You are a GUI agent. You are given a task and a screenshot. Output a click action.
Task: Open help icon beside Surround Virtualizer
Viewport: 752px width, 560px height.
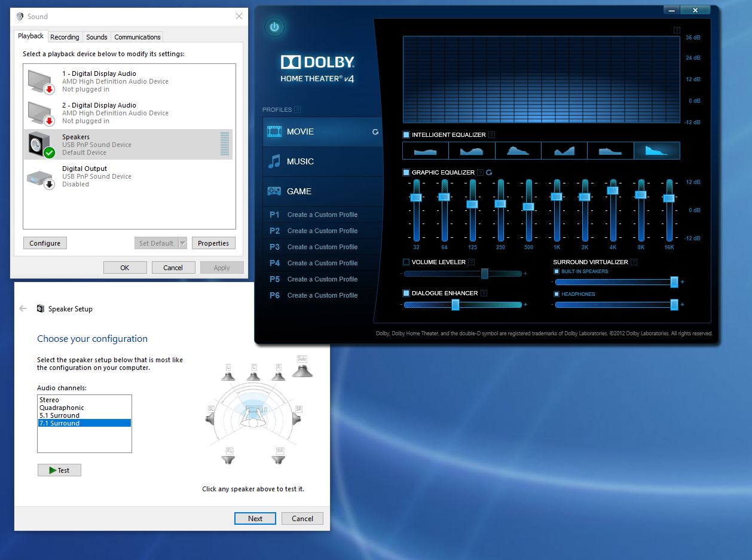click(634, 262)
